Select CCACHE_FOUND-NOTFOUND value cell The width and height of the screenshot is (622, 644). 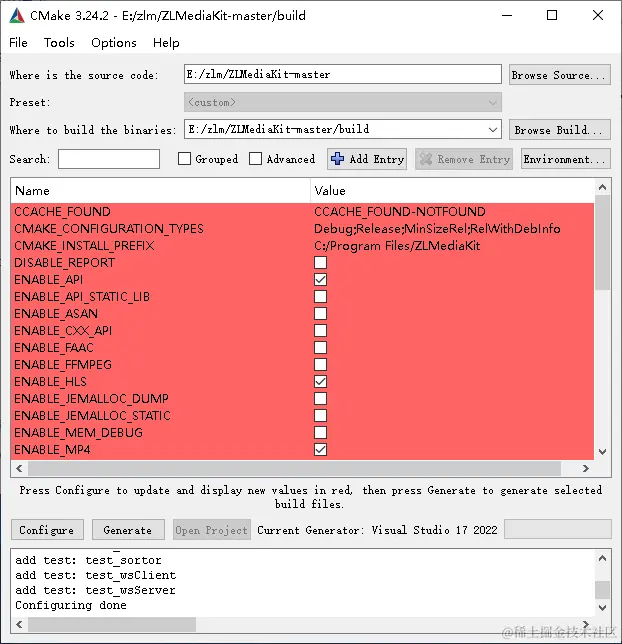click(x=400, y=212)
